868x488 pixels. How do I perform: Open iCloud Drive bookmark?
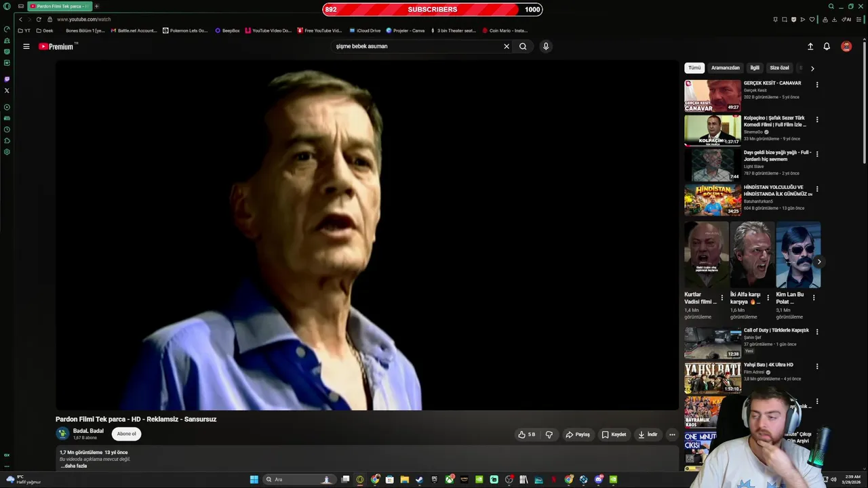tap(365, 30)
